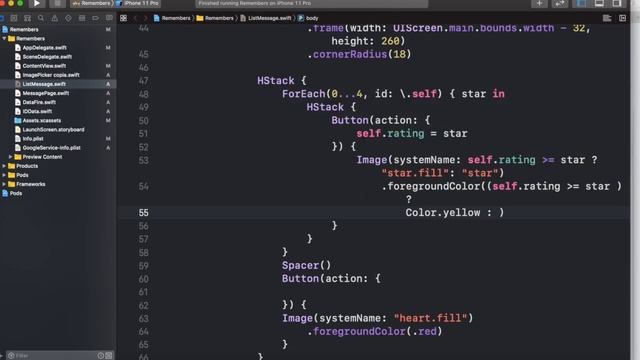Open the Debug navigator icon
The width and height of the screenshot is (640, 360).
[x=82, y=18]
